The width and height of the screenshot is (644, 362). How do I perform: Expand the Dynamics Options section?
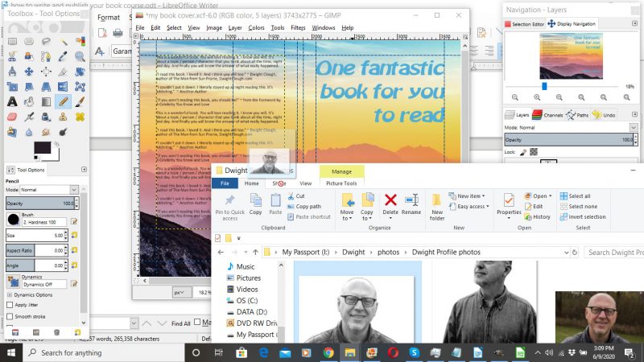[x=10, y=294]
